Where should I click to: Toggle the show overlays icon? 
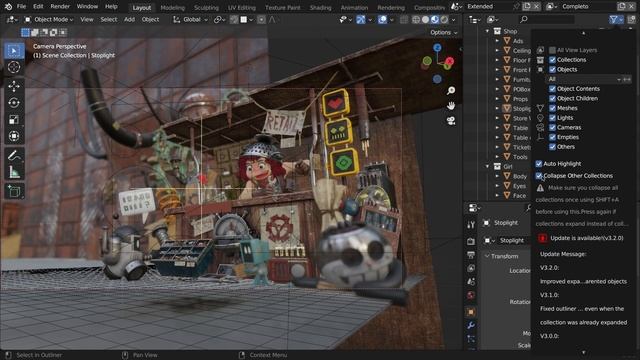(x=382, y=19)
